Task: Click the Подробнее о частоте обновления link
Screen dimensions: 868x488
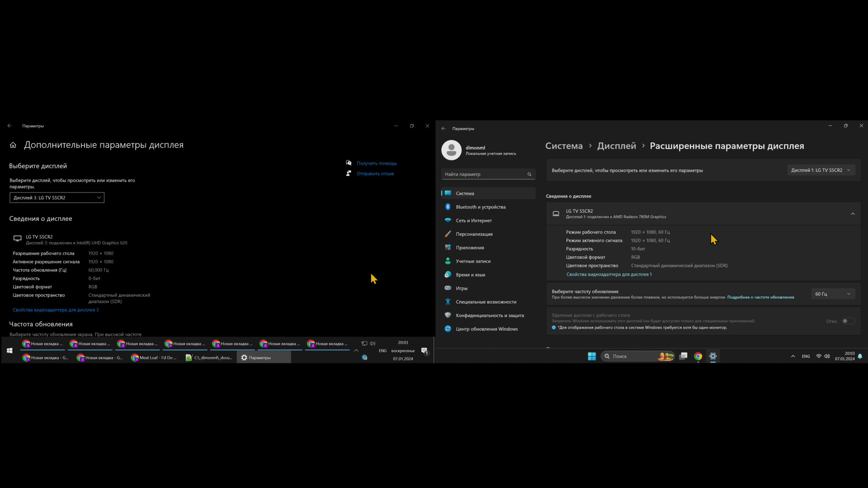Action: tap(760, 297)
